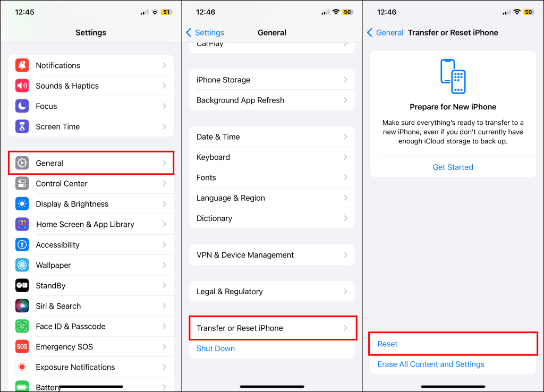This screenshot has width=544, height=392.
Task: Tap the chevron next to iPhone Storage
Action: coord(345,80)
